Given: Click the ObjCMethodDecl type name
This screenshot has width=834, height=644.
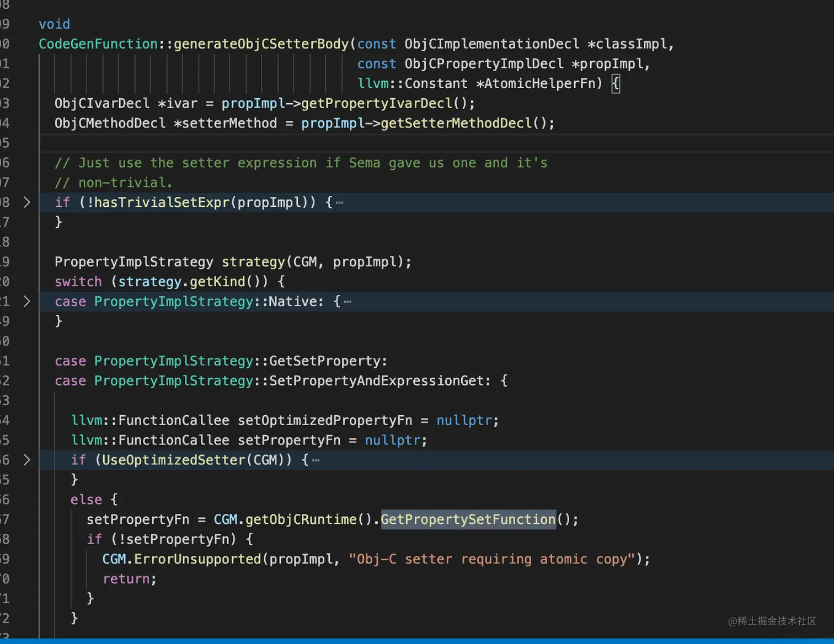Looking at the screenshot, I should pyautogui.click(x=110, y=124).
